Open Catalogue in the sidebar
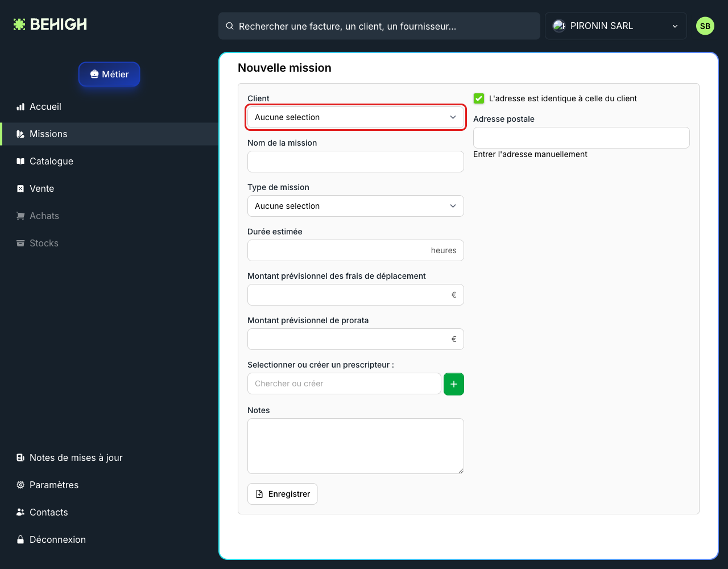 (x=109, y=162)
